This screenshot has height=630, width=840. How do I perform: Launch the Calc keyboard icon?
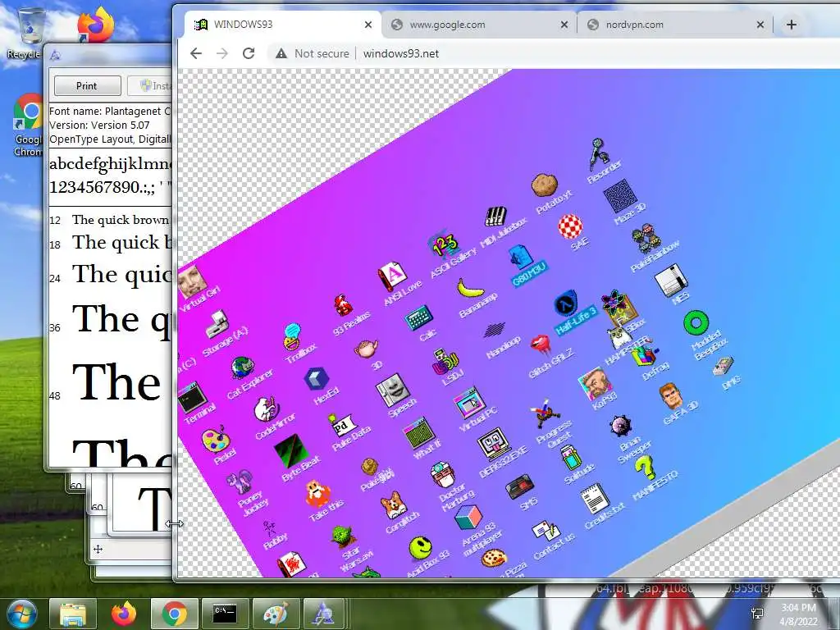(x=418, y=317)
